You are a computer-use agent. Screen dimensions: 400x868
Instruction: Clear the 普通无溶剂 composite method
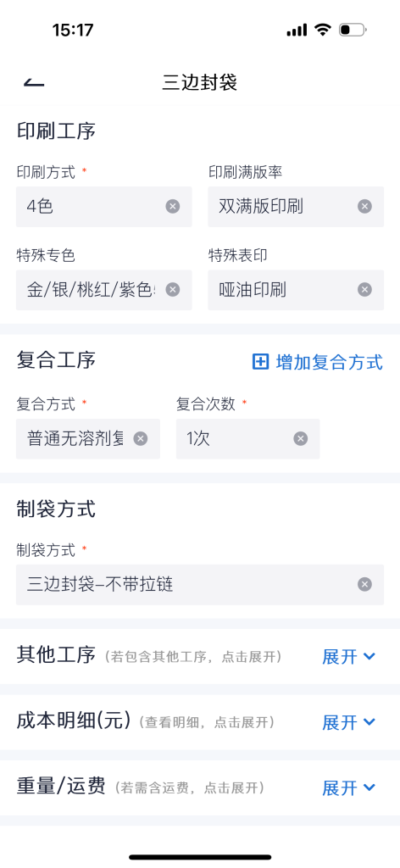point(141,439)
